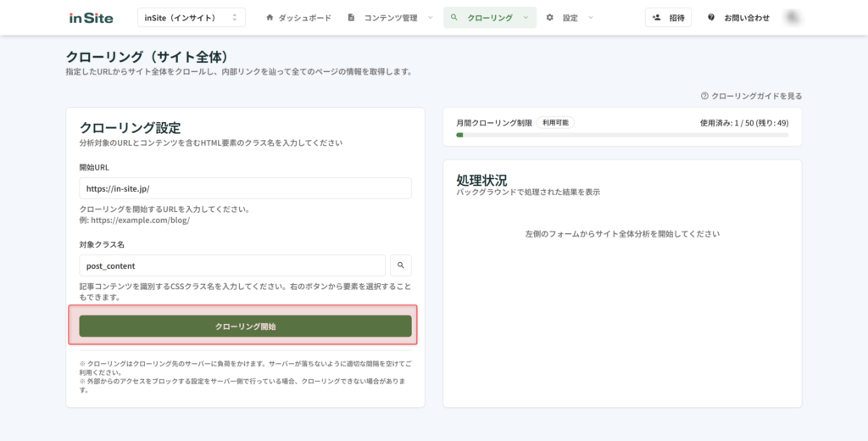
Task: Expand the クローリング dropdown chevron
Action: click(526, 18)
